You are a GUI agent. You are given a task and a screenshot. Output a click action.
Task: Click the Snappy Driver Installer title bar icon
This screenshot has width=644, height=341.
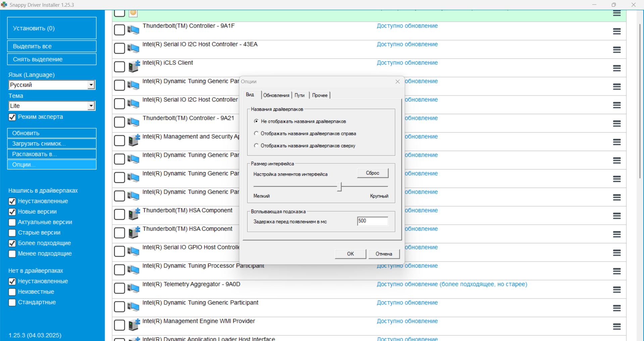click(4, 5)
